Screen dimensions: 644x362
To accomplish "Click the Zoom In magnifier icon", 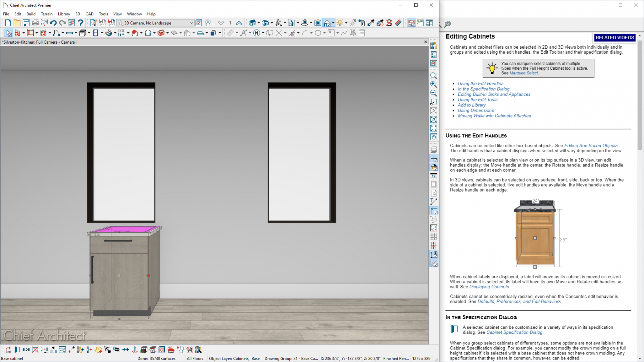I will (x=434, y=84).
